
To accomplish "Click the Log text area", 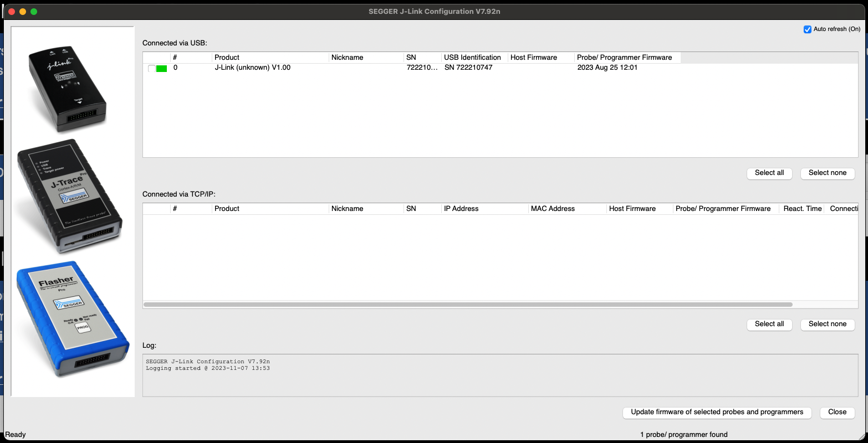I will pos(500,375).
